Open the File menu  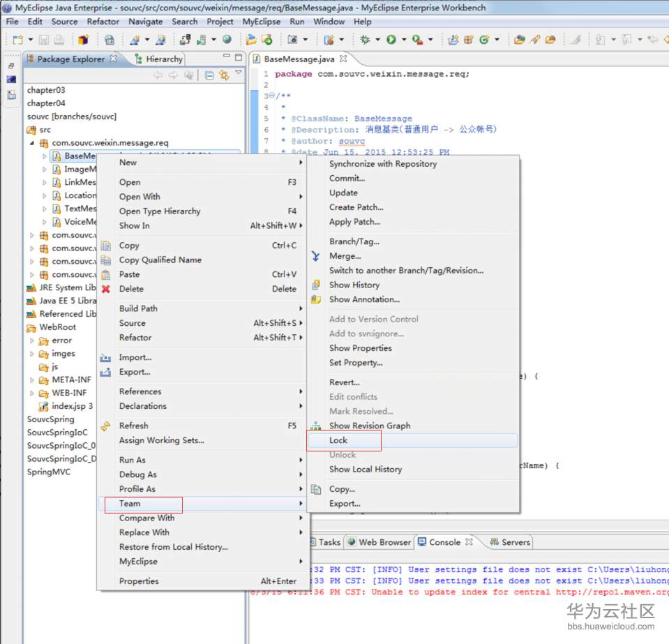[12, 22]
